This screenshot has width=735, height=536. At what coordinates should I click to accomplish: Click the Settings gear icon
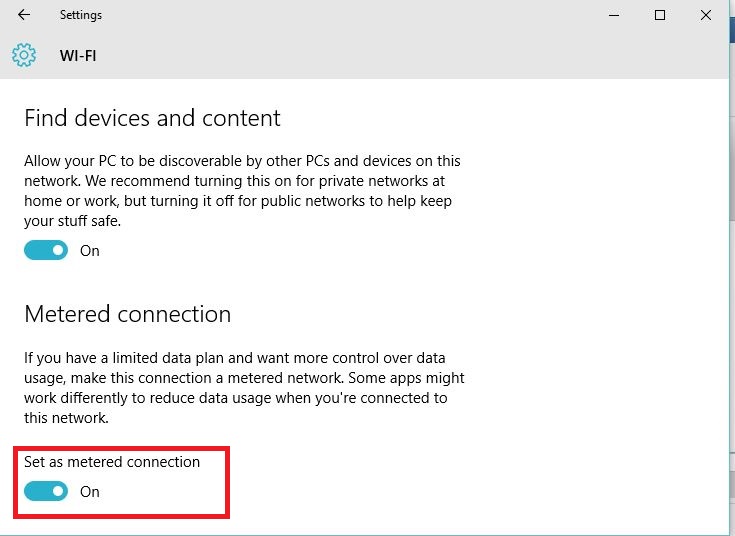tap(24, 55)
